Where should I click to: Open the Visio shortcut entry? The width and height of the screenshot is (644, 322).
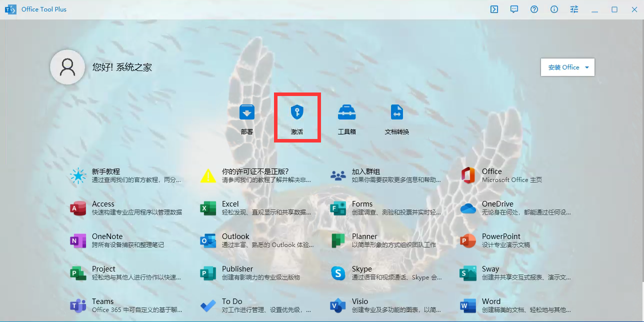coord(360,305)
